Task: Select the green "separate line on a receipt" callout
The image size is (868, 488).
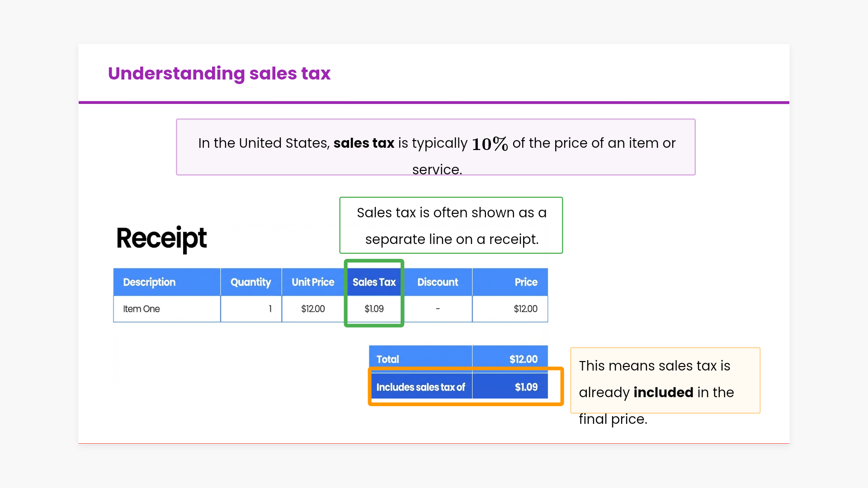Action: 451,225
